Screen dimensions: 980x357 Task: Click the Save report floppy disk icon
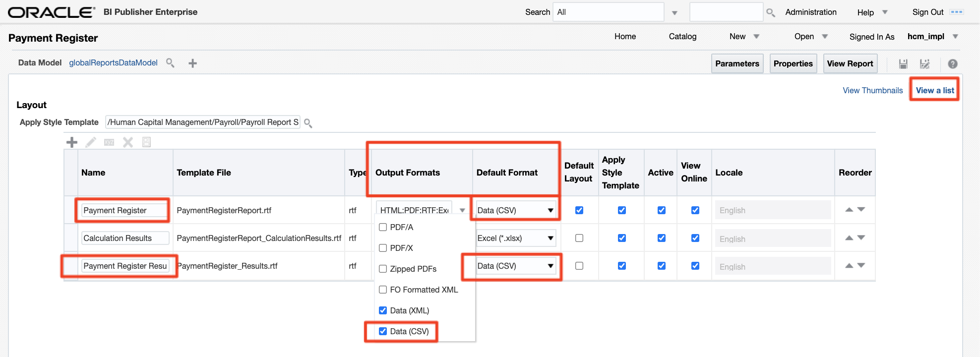903,64
